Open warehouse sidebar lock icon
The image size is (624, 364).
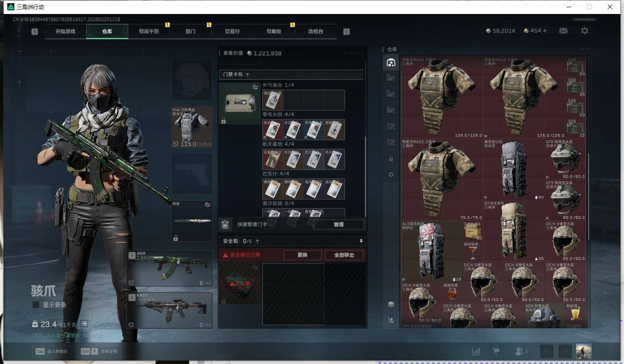tap(391, 159)
